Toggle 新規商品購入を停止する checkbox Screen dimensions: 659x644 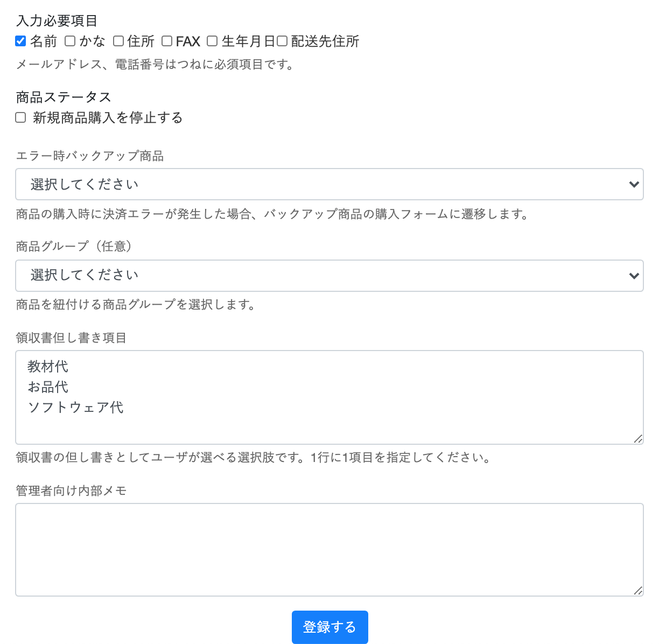20,117
